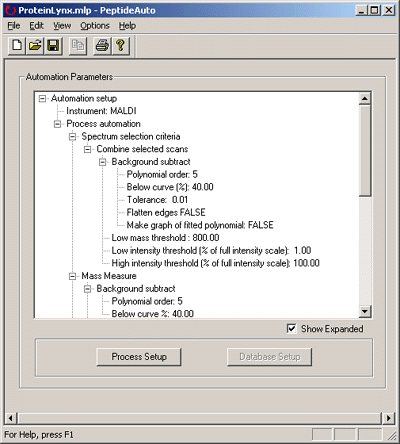The height and width of the screenshot is (444, 400).
Task: Collapse Spectrum selection criteria node
Action: (72, 137)
